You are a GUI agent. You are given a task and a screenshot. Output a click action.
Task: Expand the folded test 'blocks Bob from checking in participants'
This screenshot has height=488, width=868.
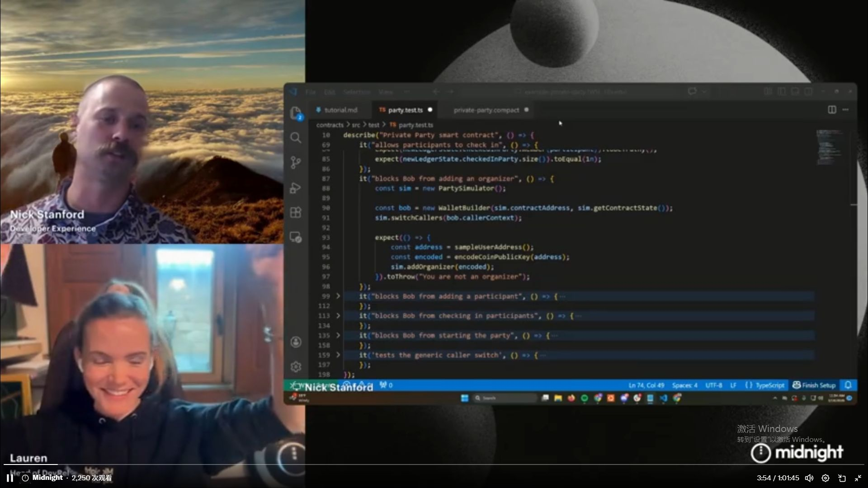pyautogui.click(x=338, y=316)
